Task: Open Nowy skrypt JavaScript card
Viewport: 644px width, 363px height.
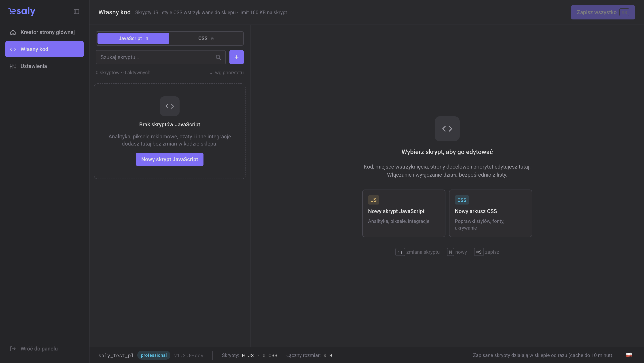Action: [403, 213]
